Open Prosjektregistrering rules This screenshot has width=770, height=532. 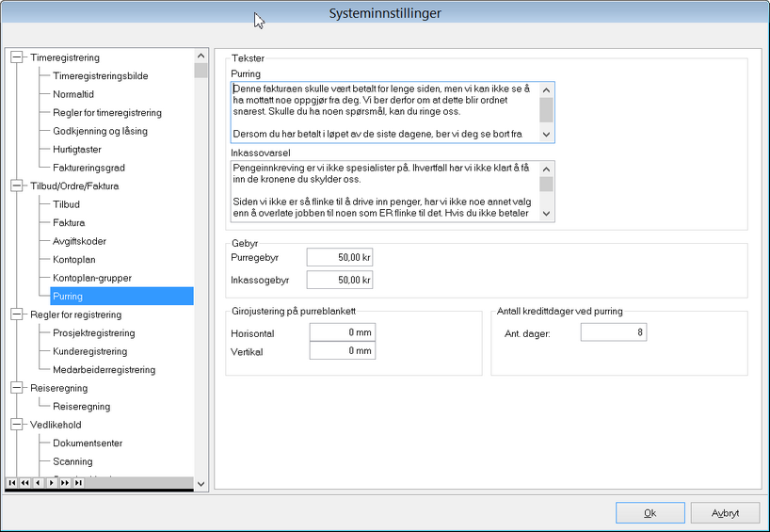94,333
